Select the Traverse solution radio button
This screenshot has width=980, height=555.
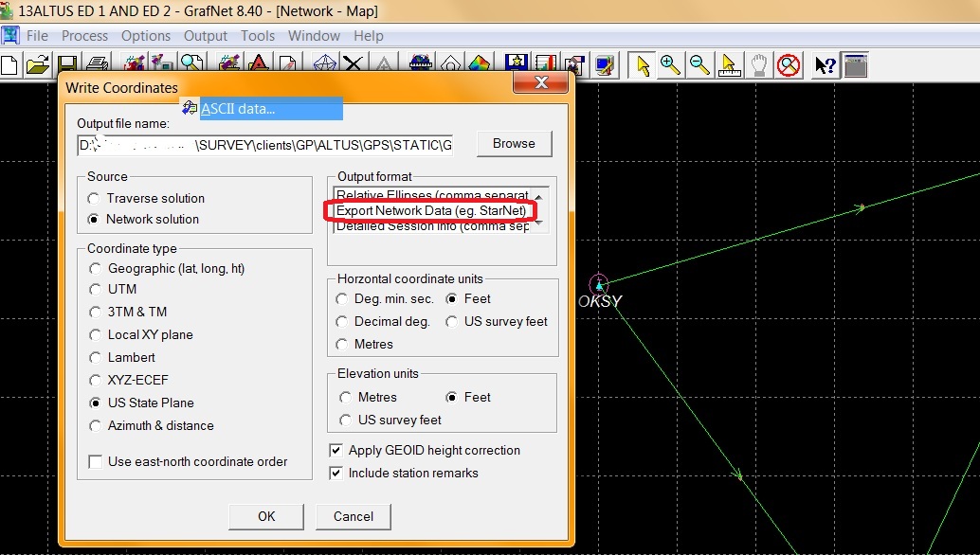[94, 198]
